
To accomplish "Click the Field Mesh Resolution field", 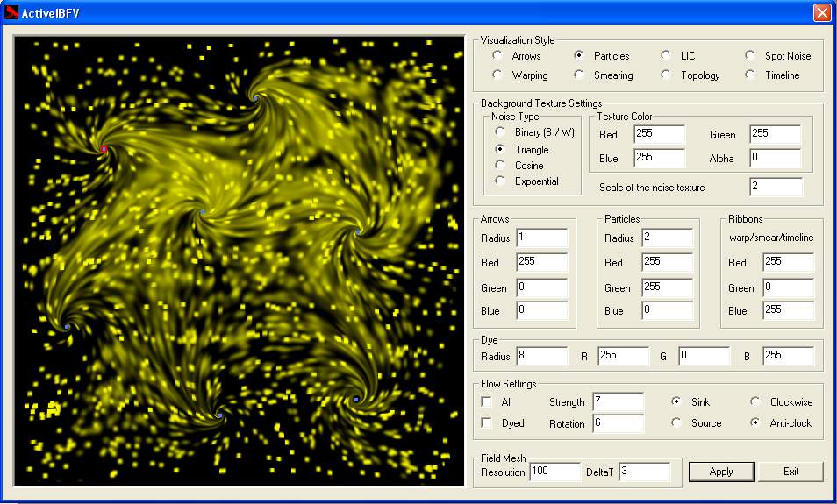I will coord(554,472).
